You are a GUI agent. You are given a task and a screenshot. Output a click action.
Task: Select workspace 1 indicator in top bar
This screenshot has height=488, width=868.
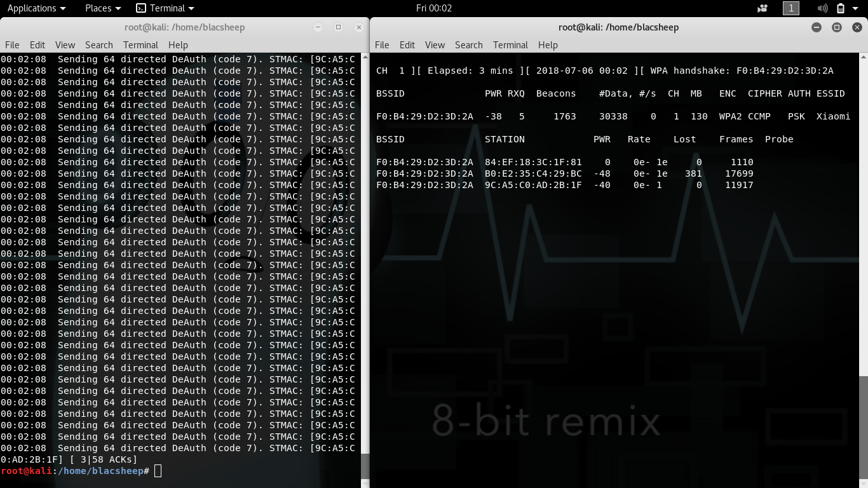pyautogui.click(x=791, y=8)
